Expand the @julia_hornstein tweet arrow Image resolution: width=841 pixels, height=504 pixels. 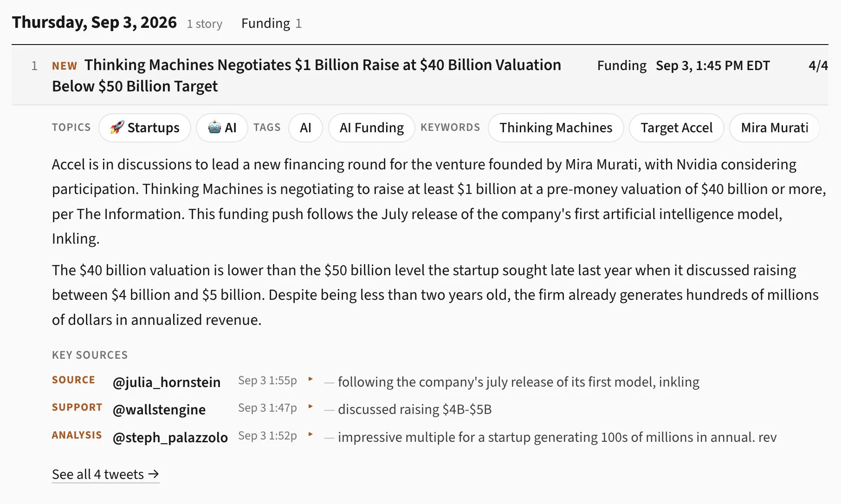tap(311, 379)
